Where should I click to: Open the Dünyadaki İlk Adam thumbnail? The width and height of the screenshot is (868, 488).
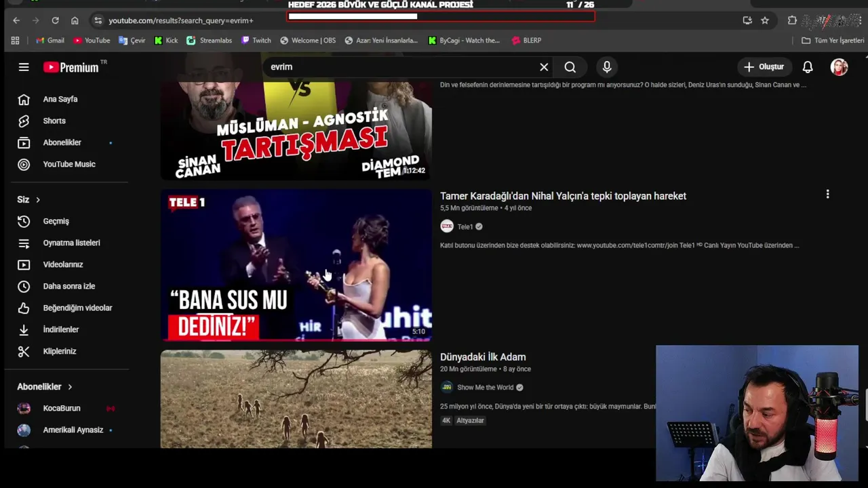point(296,399)
